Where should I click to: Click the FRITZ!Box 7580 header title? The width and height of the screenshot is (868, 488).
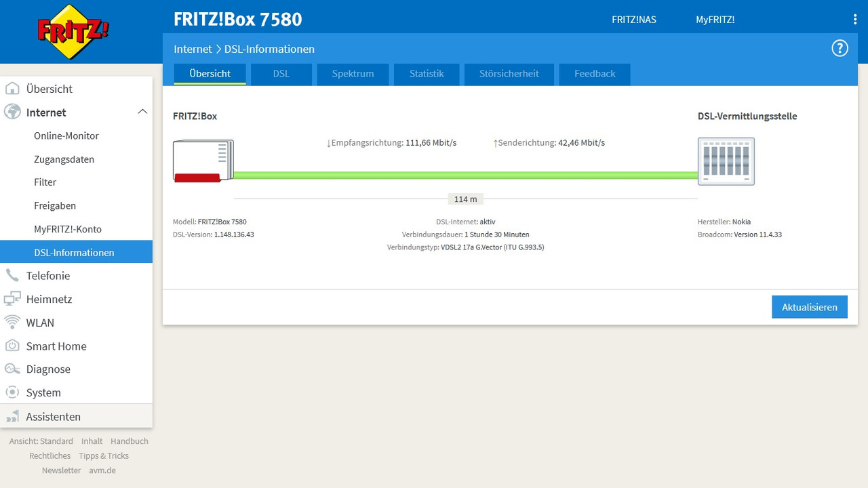click(x=237, y=19)
